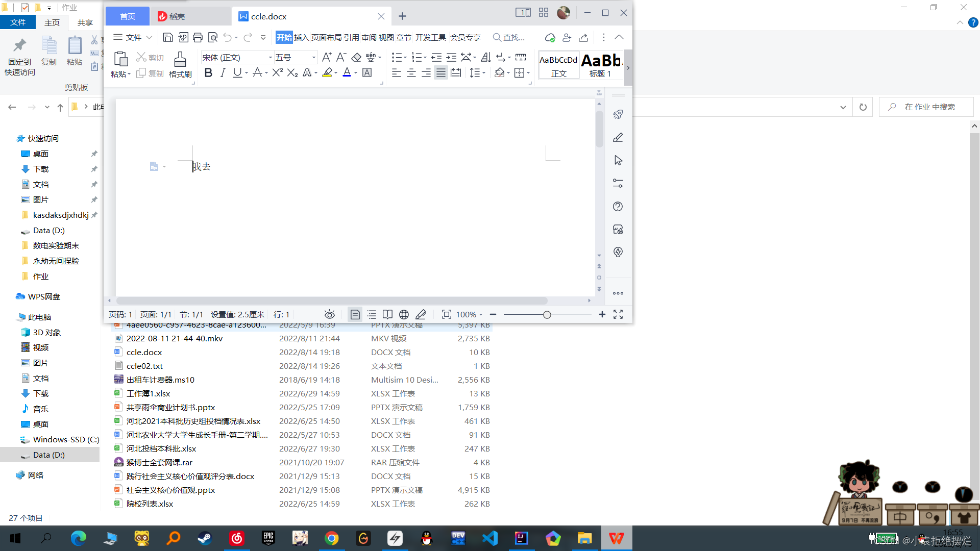Open ccle02.txt in file list
This screenshot has width=980, height=551.
tap(144, 366)
